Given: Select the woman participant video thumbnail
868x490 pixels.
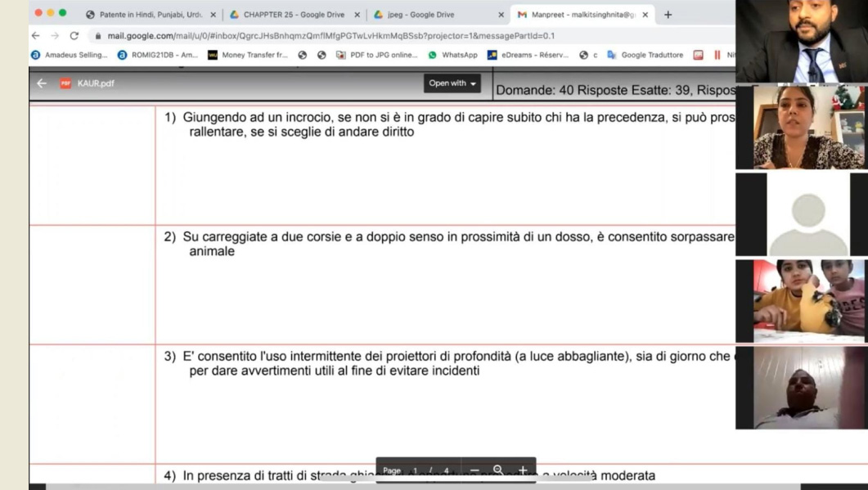Looking at the screenshot, I should click(802, 128).
